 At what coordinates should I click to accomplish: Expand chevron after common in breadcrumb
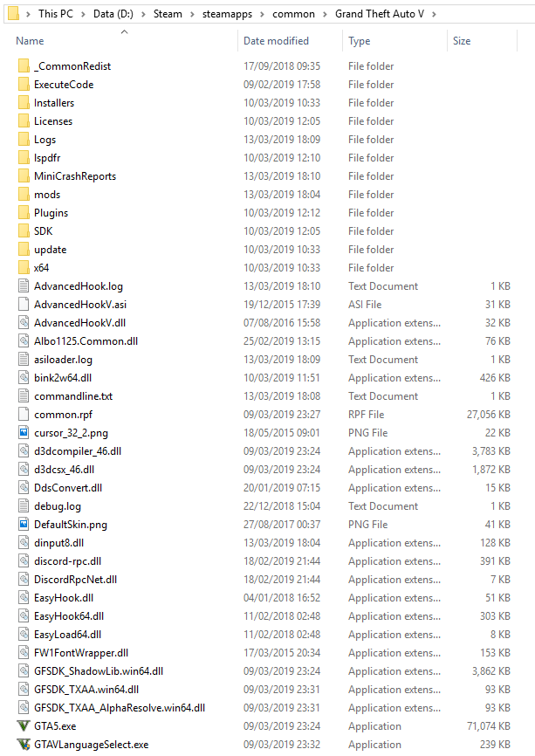coord(325,15)
